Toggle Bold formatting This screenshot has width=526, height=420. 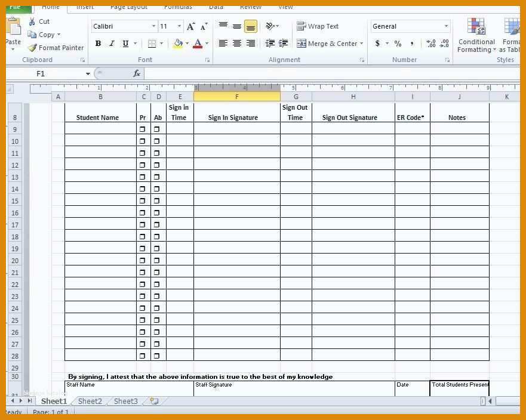pyautogui.click(x=98, y=43)
